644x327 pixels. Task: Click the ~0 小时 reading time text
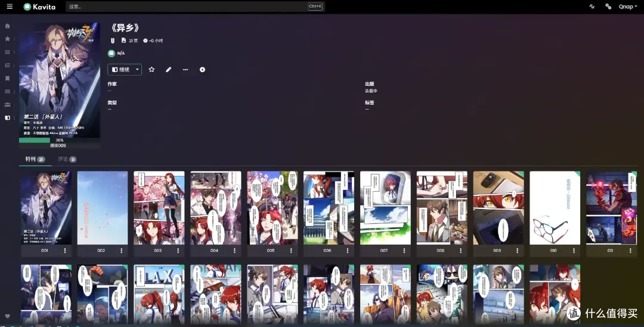pyautogui.click(x=156, y=41)
